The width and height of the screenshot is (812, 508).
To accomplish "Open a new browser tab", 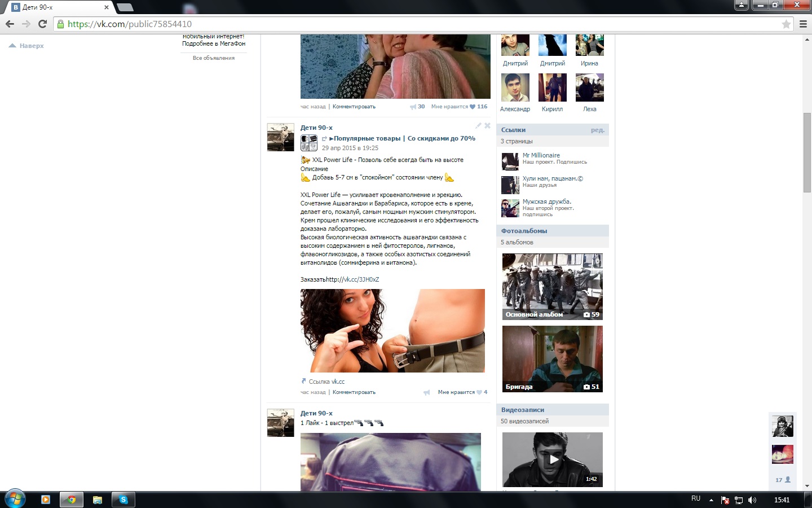I will pos(125,7).
